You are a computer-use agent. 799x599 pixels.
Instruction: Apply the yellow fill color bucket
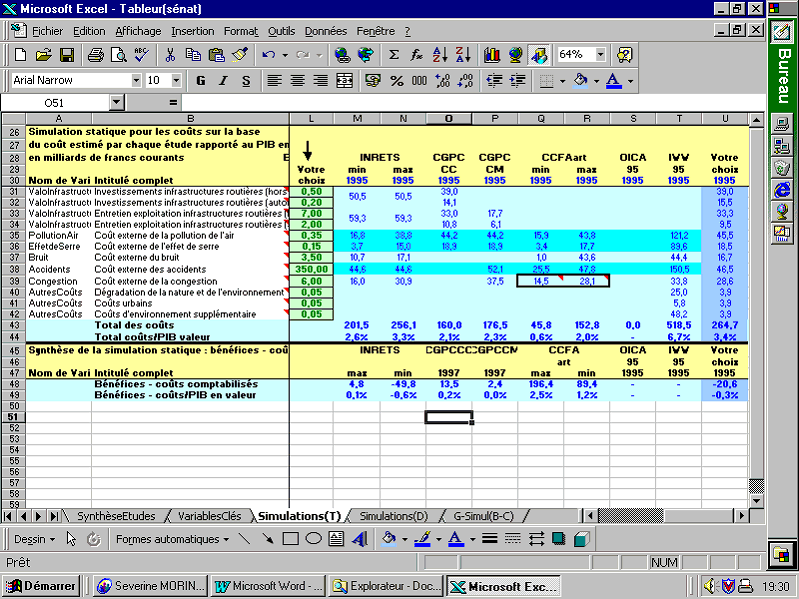579,80
